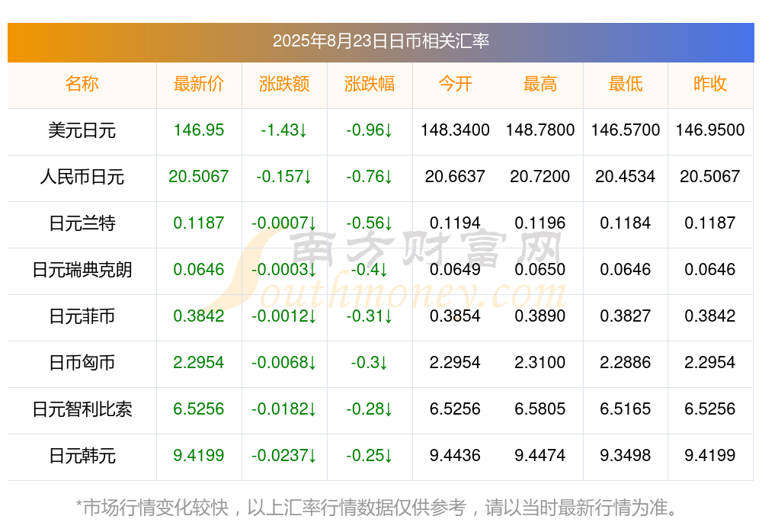Click opening value 0.3854
The height and width of the screenshot is (532, 762).
455,316
